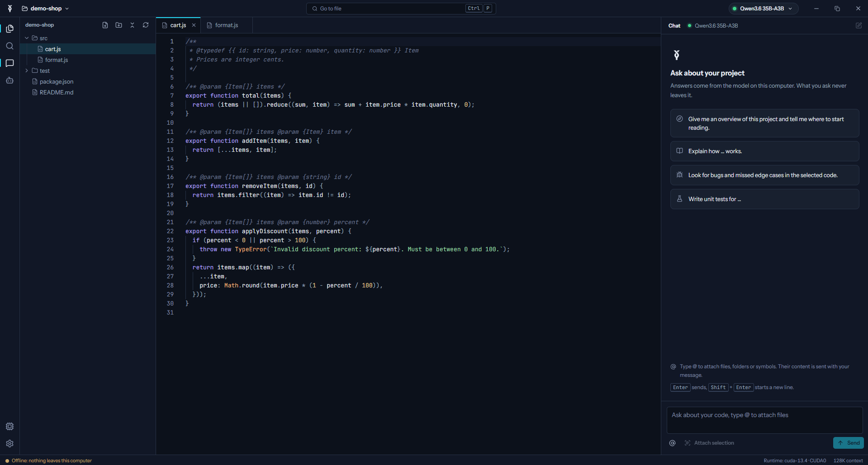The height and width of the screenshot is (465, 868).
Task: Click the model name in the Chat header
Action: (x=716, y=26)
